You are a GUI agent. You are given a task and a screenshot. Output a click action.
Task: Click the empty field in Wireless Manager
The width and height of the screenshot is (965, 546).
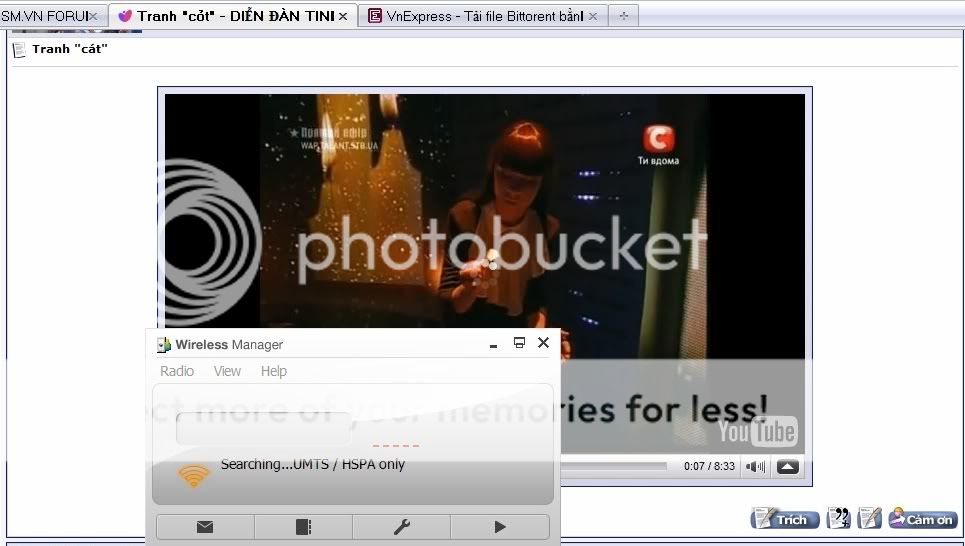[264, 428]
